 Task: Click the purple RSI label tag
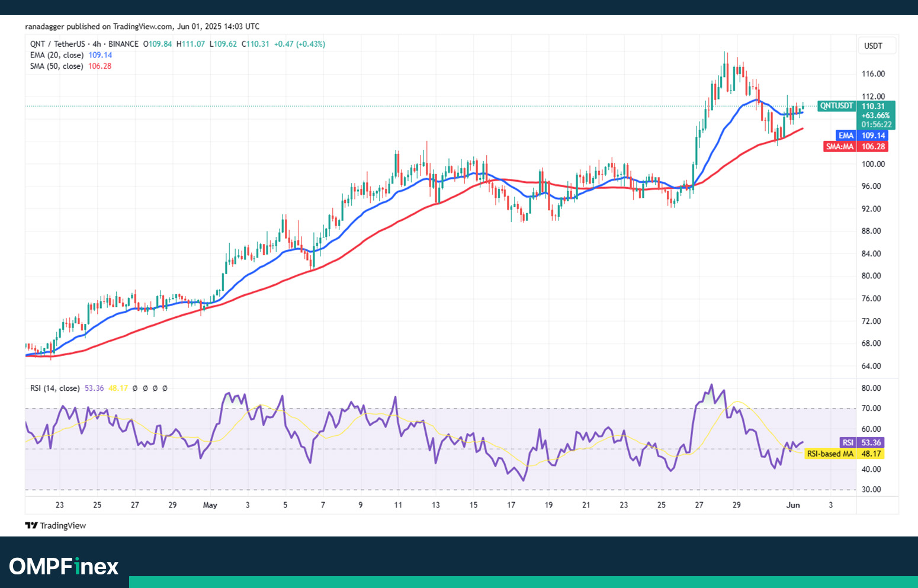point(848,442)
